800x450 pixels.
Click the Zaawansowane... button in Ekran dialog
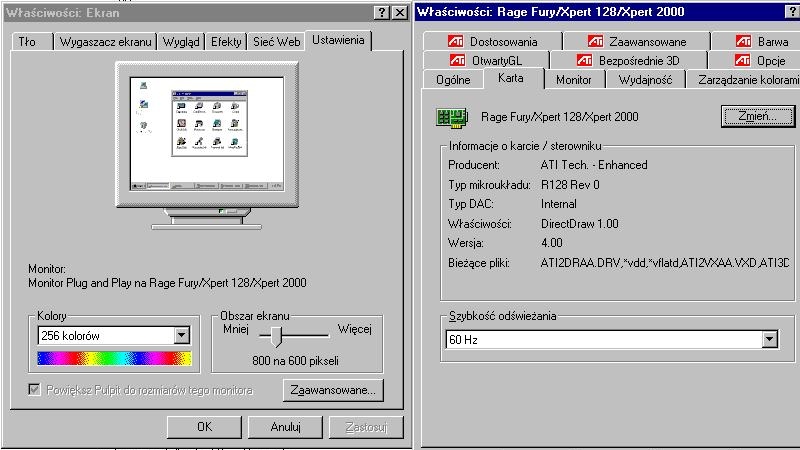333,390
